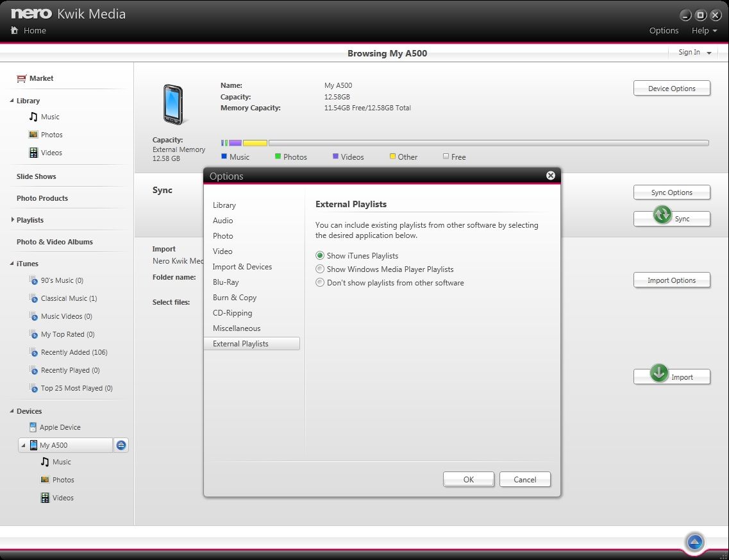Click the purple Videos legend swatch

click(x=335, y=157)
